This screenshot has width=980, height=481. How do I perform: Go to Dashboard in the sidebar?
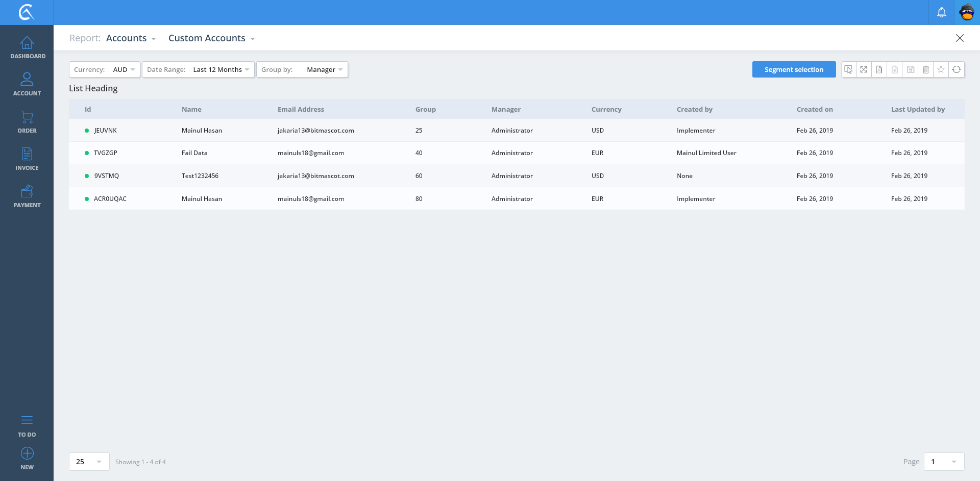click(x=27, y=47)
